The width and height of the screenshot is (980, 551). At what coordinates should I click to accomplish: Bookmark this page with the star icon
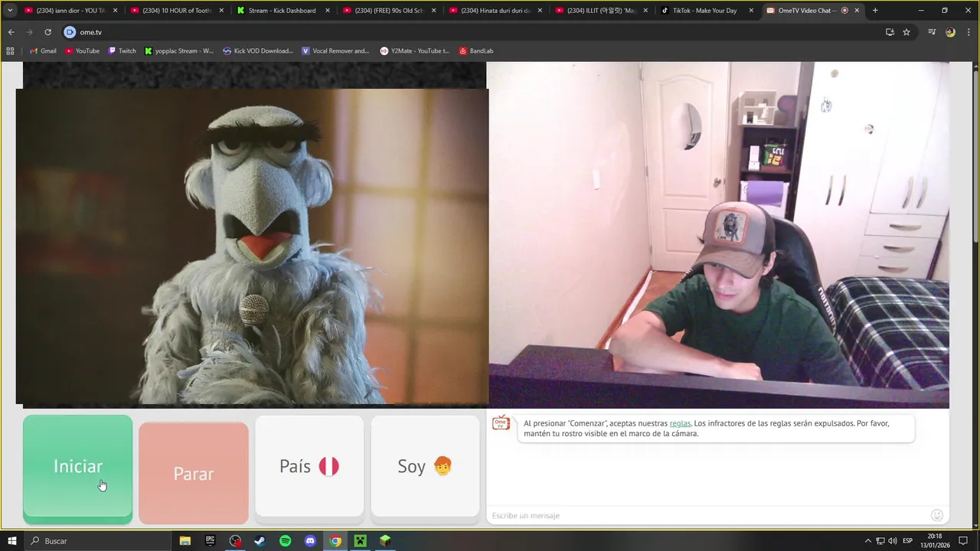906,32
